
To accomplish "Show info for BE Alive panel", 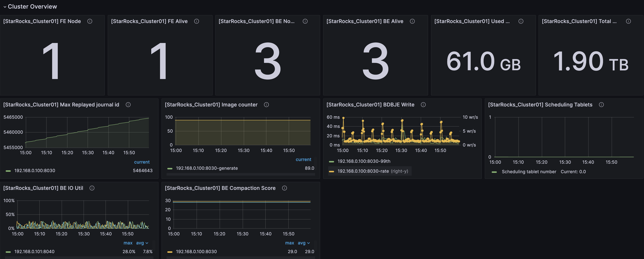I will coord(412,21).
